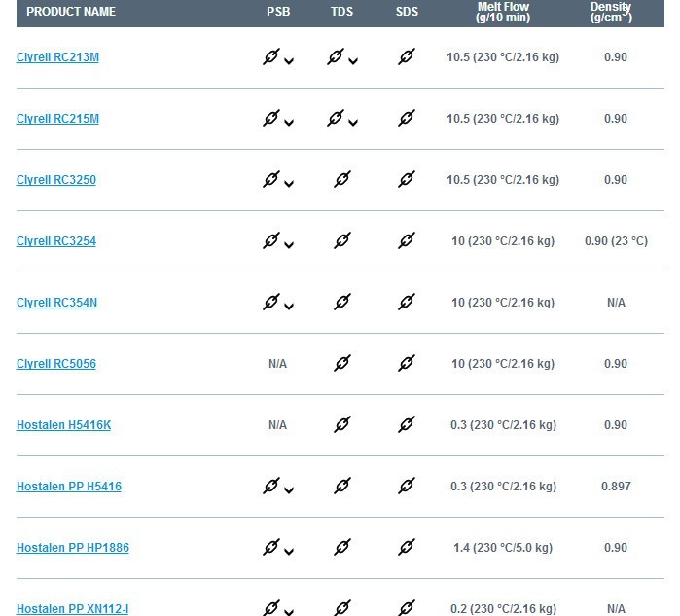Click the Melt Flow column header

pyautogui.click(x=503, y=12)
